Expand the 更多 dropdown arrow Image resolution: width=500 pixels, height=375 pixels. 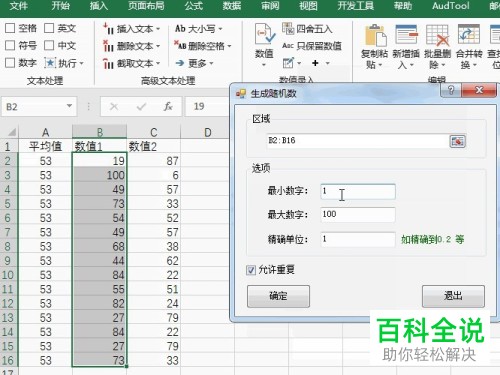(211, 63)
